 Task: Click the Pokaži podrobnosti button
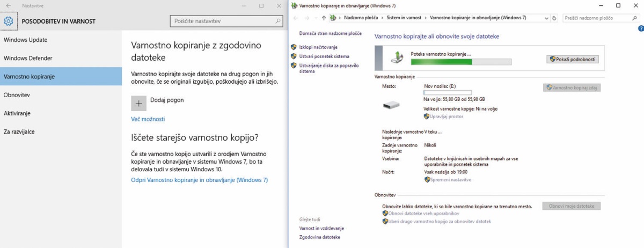(572, 59)
